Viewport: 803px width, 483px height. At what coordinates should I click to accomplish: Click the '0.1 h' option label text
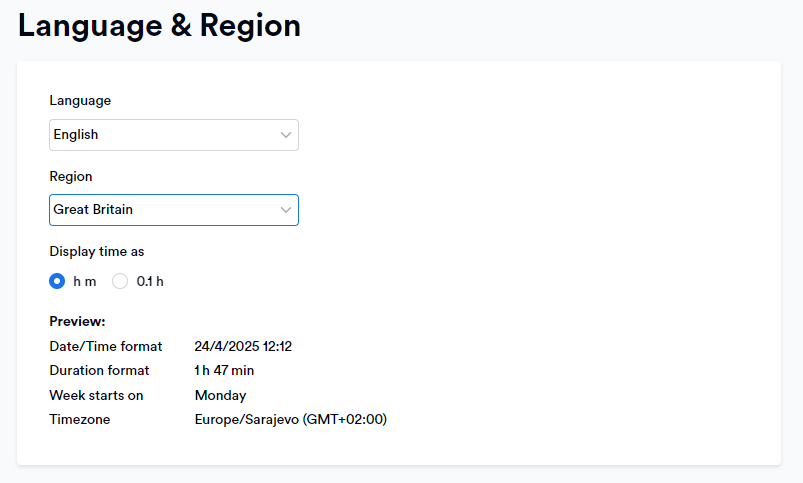coord(150,281)
